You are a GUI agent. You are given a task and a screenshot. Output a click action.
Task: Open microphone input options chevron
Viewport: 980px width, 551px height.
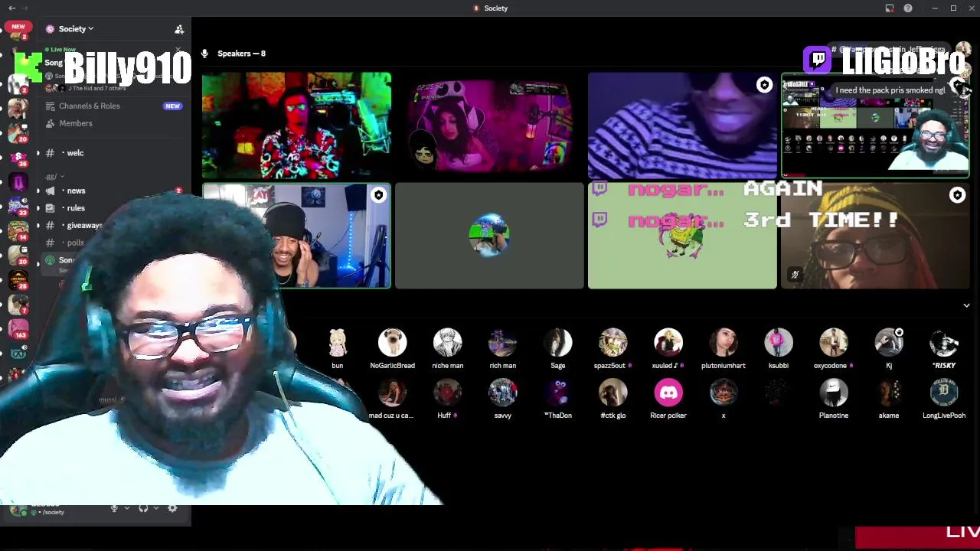pyautogui.click(x=127, y=508)
